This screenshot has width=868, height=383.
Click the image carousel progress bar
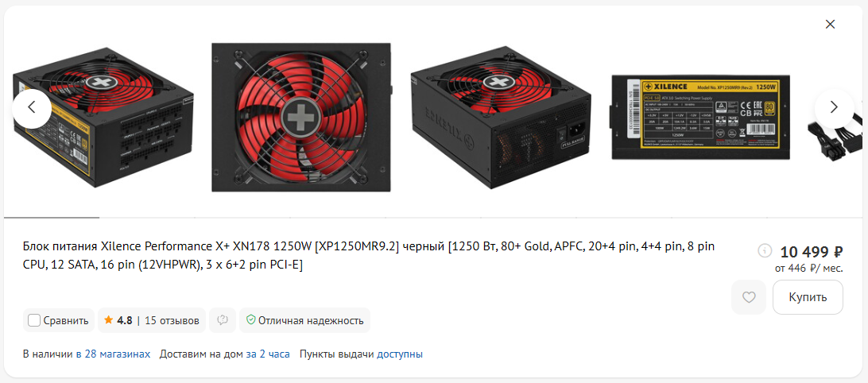(434, 218)
